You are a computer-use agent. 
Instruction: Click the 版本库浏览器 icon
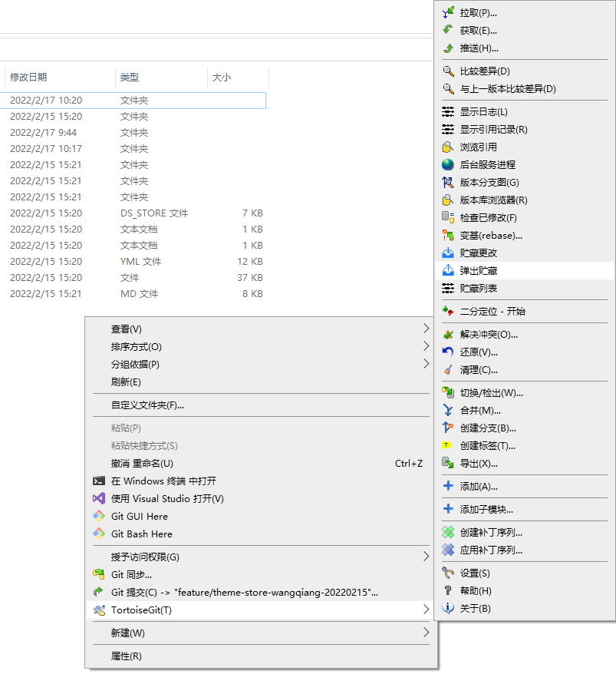(448, 200)
